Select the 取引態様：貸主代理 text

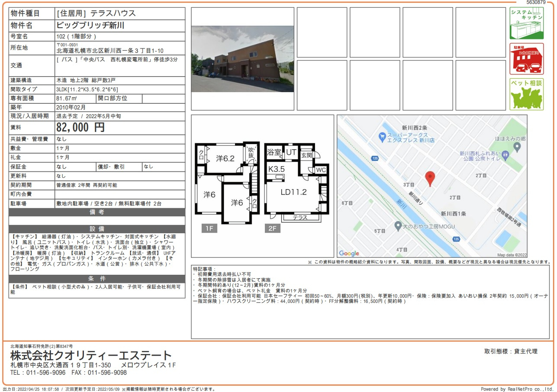click(x=511, y=351)
